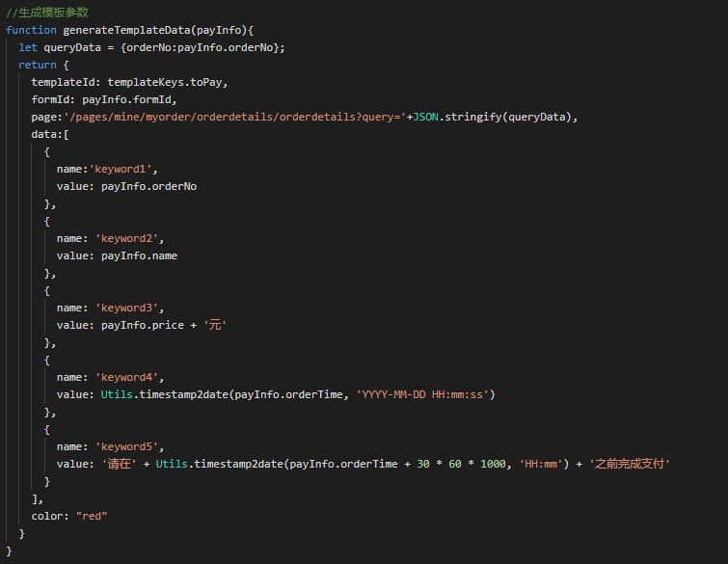728x564 pixels.
Task: Click the '之前完成支付' string literal
Action: 630,464
